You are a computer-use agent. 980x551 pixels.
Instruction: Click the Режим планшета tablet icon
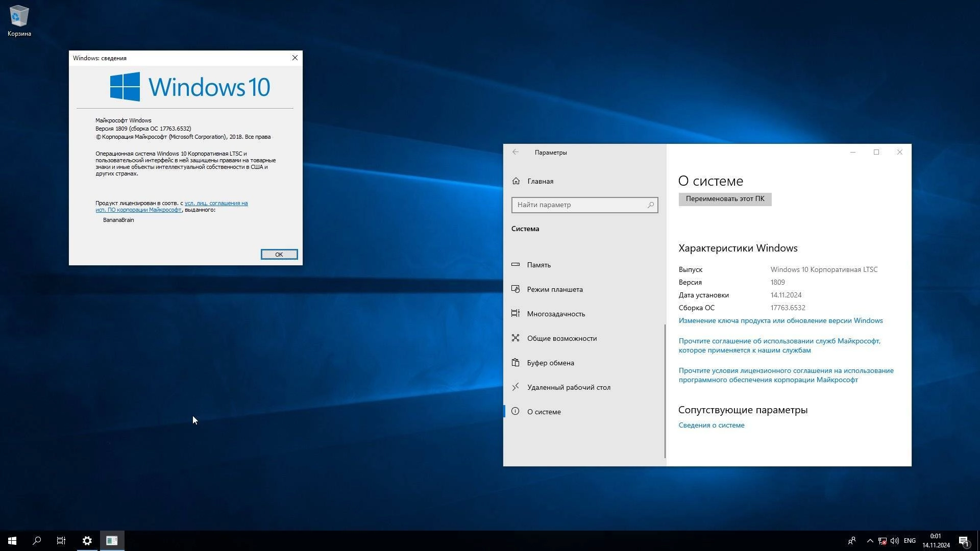[x=516, y=289]
